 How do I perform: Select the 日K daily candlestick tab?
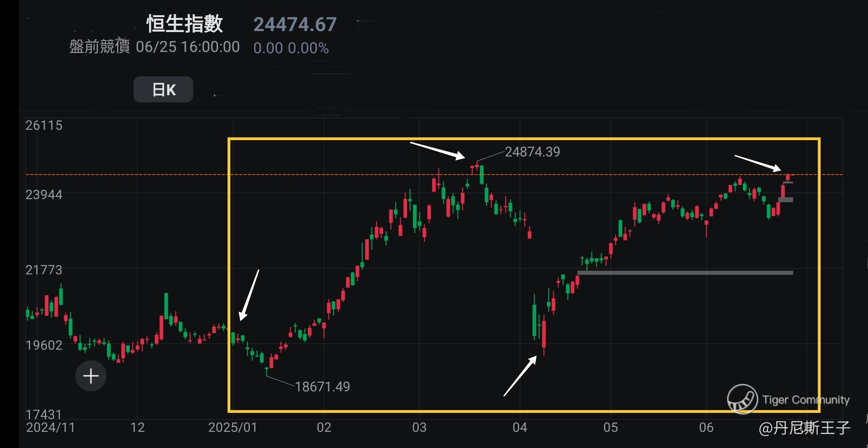163,89
